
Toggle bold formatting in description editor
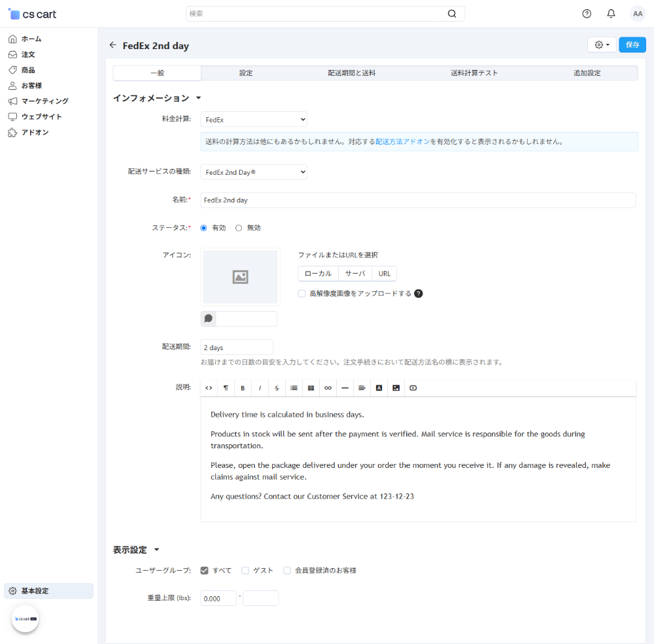pos(243,388)
